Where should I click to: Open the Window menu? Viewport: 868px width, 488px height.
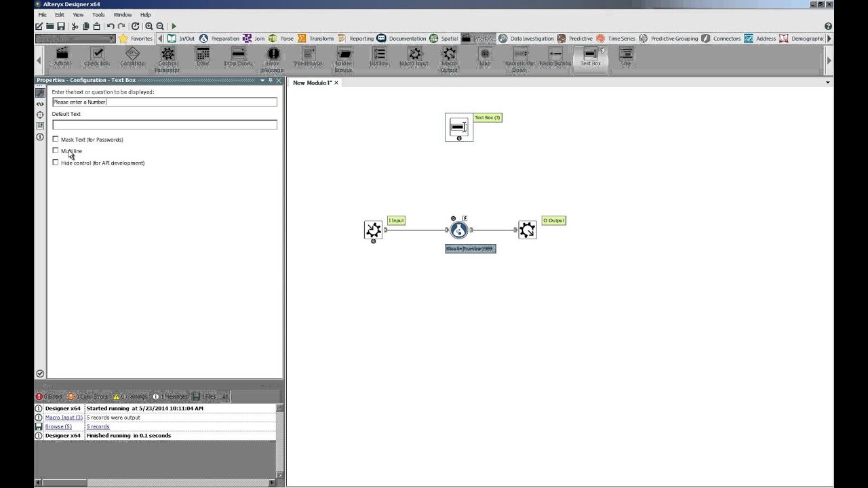coord(123,14)
